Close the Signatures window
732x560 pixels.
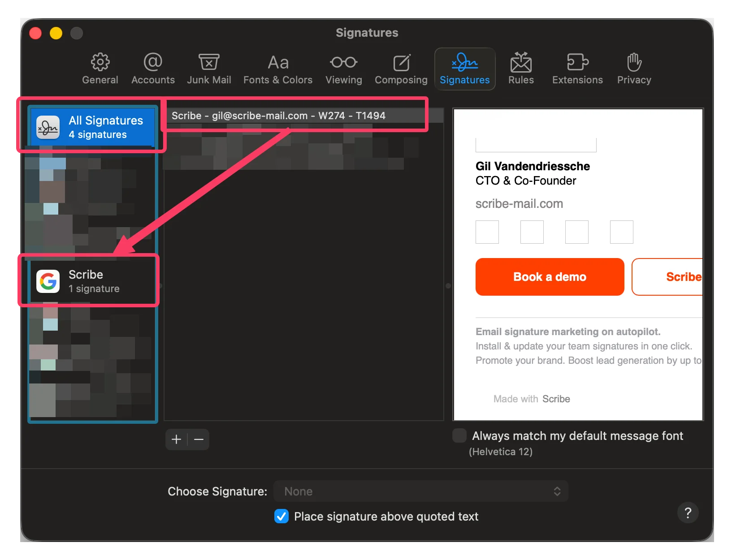pyautogui.click(x=35, y=33)
